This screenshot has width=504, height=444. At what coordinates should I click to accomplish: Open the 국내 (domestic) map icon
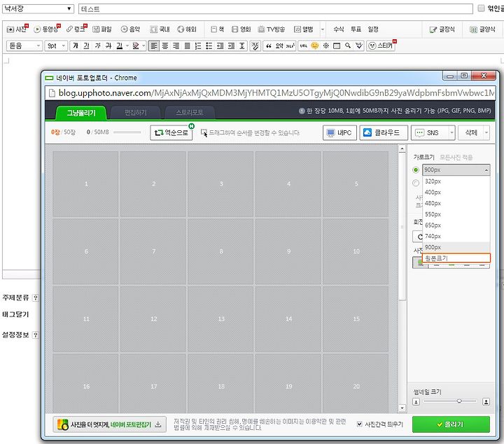(160, 29)
